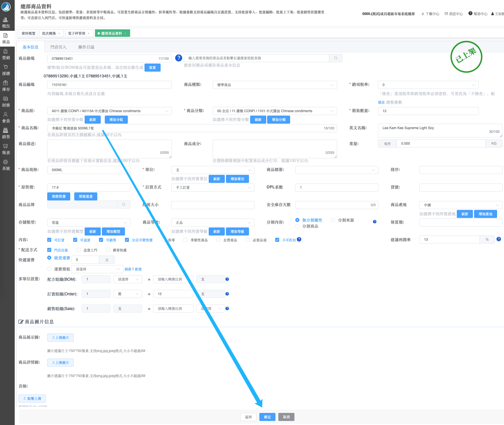Click the 商品名稱 input field
The width and height of the screenshot is (504, 425).
click(x=192, y=128)
